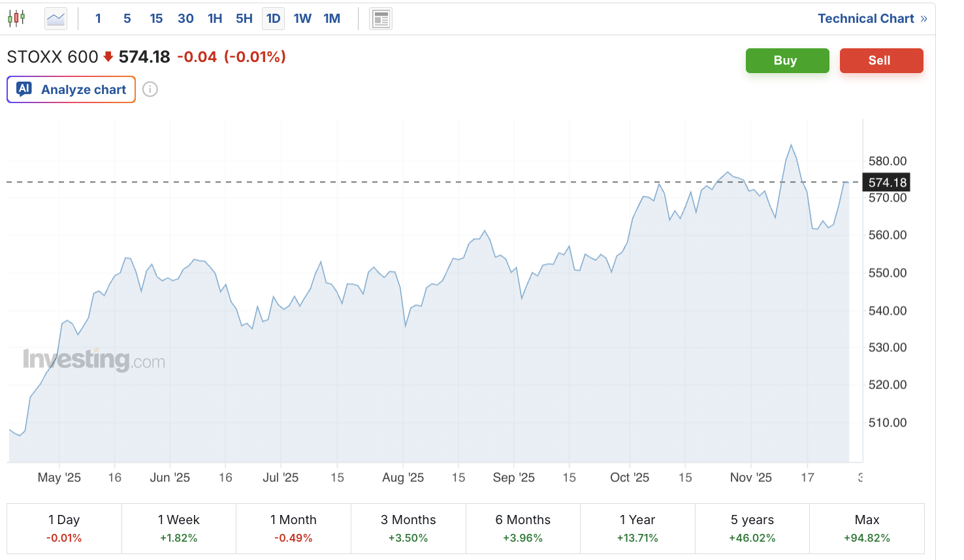
Task: Switch to the area chart icon
Action: click(x=55, y=18)
